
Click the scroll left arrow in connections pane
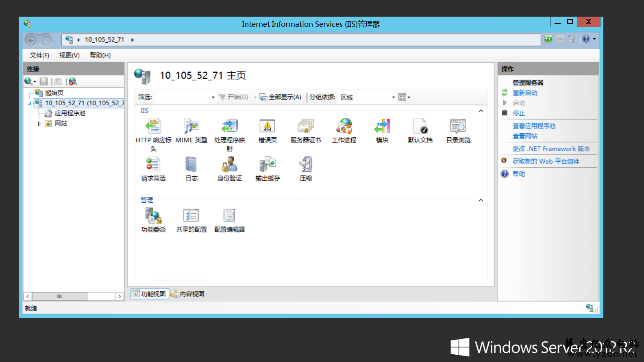[x=28, y=297]
